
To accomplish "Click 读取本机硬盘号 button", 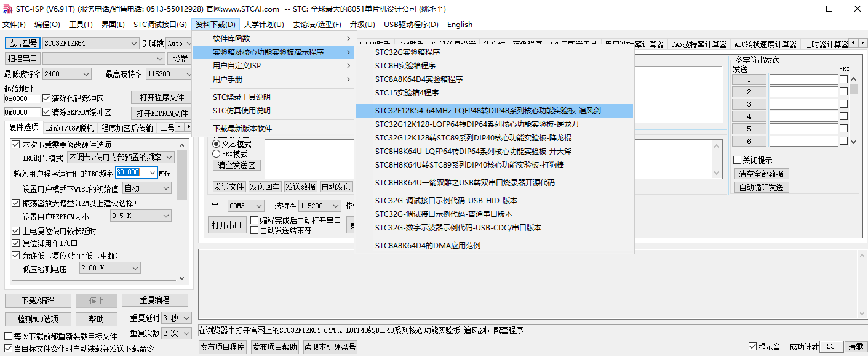I will (x=330, y=347).
